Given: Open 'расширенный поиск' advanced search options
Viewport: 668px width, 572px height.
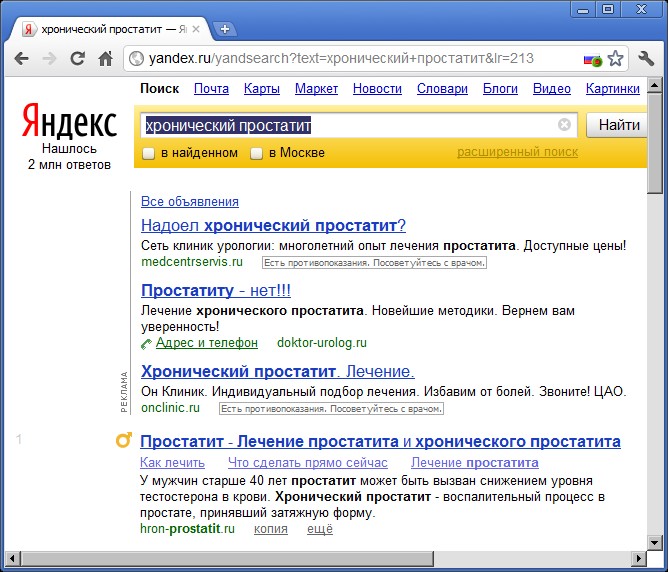Looking at the screenshot, I should 517,152.
